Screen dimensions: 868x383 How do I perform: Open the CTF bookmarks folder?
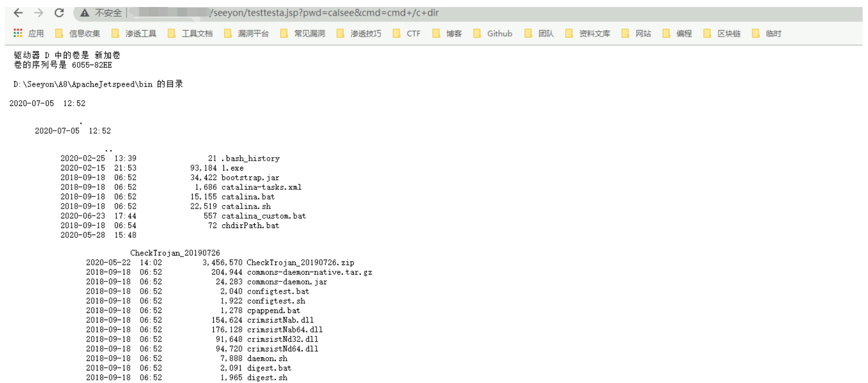407,33
